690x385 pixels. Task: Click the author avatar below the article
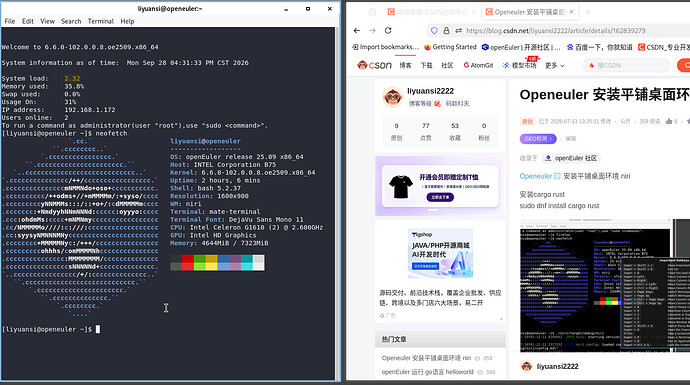tap(526, 366)
